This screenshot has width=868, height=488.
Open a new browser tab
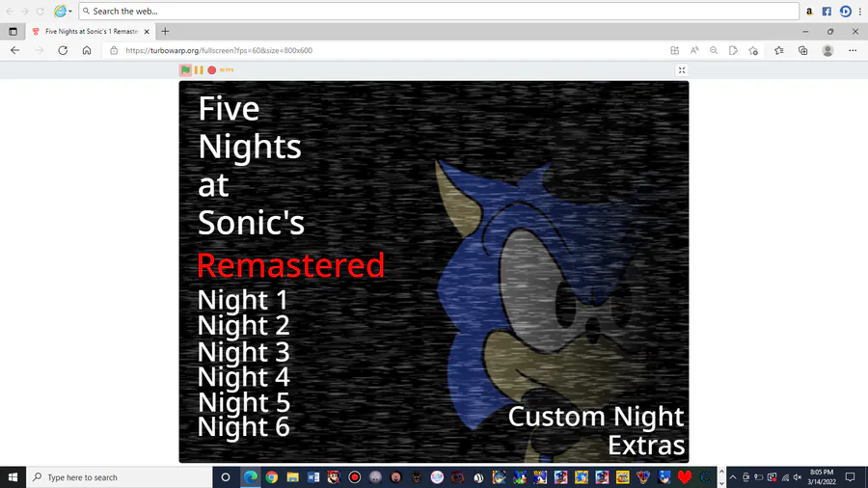coord(165,32)
